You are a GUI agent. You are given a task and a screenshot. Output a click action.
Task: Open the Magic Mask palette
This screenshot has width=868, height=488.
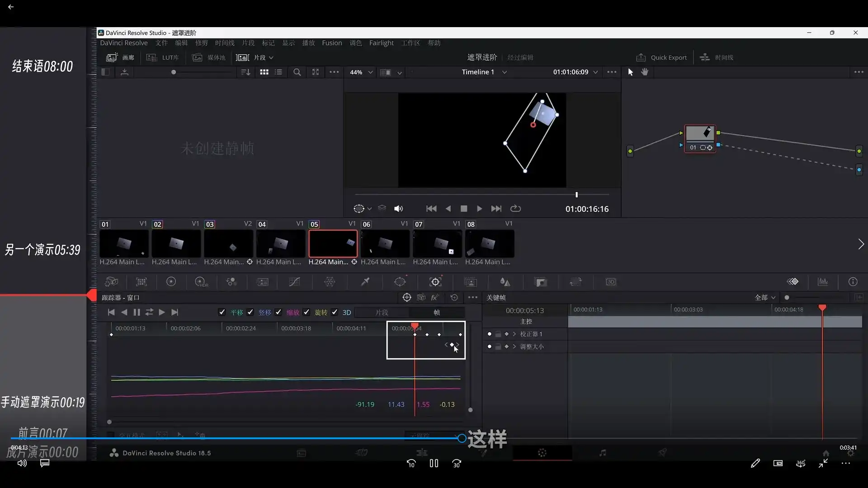click(x=471, y=282)
